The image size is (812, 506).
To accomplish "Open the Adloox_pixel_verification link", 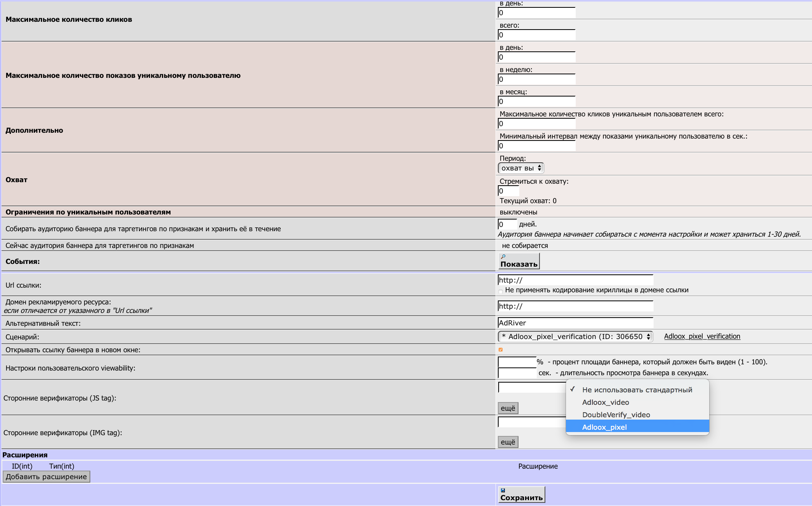I will pyautogui.click(x=702, y=336).
